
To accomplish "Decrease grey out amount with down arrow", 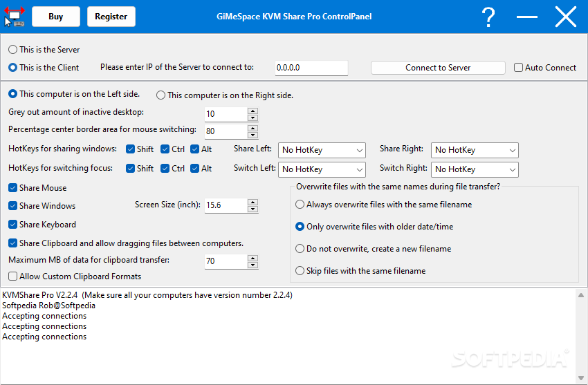I will tap(253, 118).
